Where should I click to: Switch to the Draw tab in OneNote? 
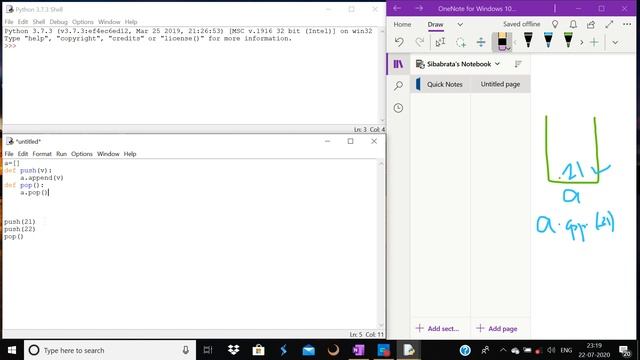[435, 24]
